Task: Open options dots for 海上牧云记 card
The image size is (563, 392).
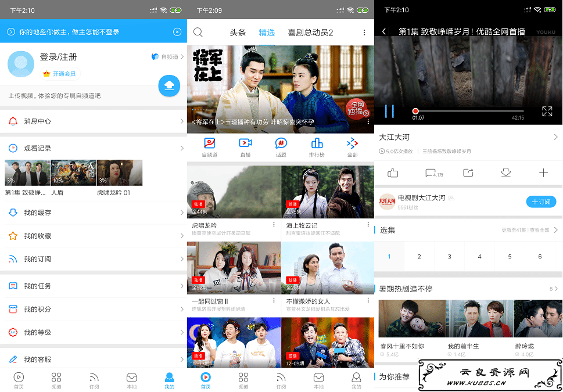Action: click(368, 224)
